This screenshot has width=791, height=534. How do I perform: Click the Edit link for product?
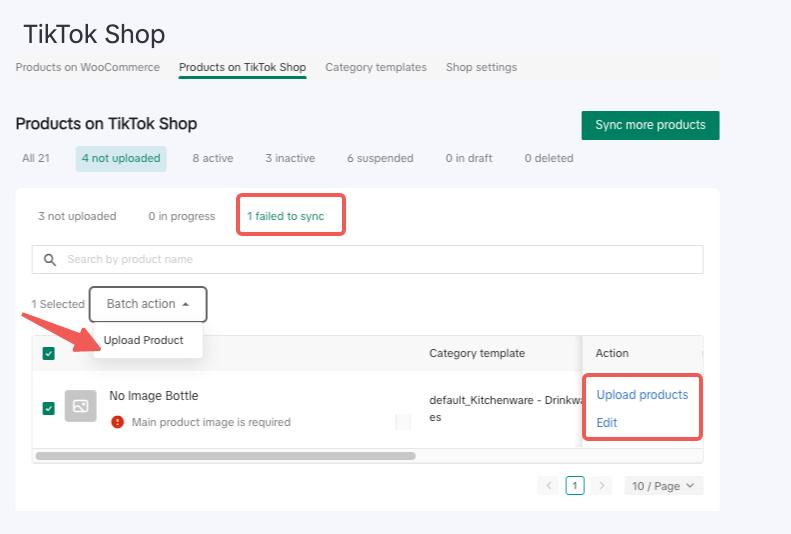607,423
